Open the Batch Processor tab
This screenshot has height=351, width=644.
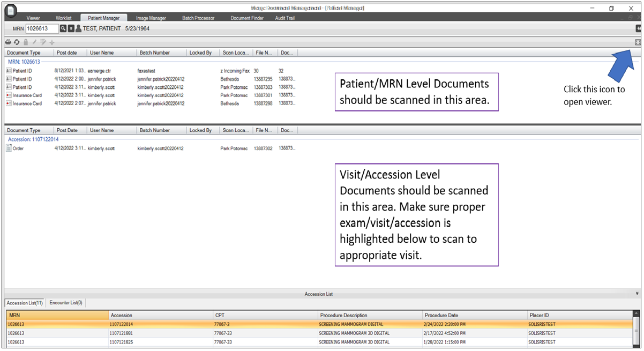coord(198,18)
